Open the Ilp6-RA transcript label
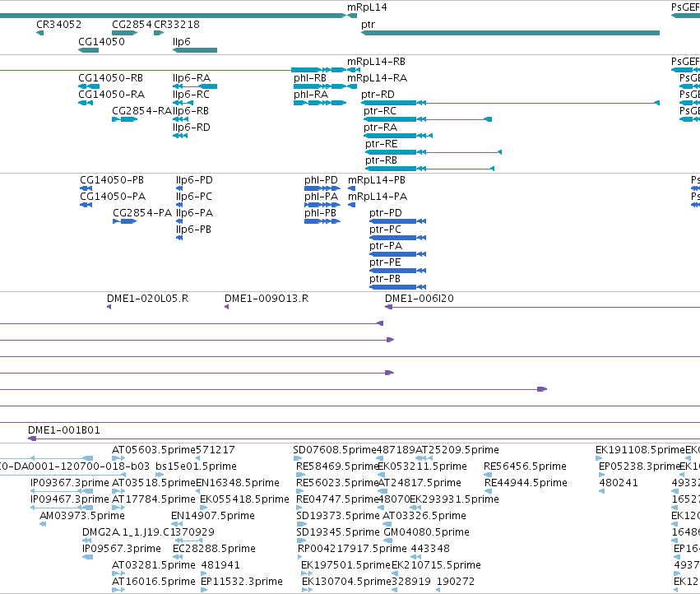The width and height of the screenshot is (700, 594). point(192,78)
